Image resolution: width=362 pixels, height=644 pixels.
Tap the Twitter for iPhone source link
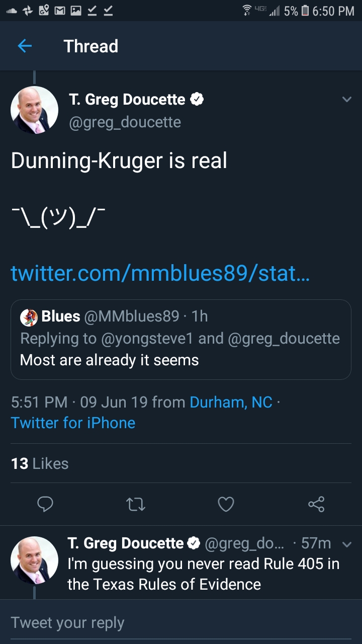(x=73, y=422)
